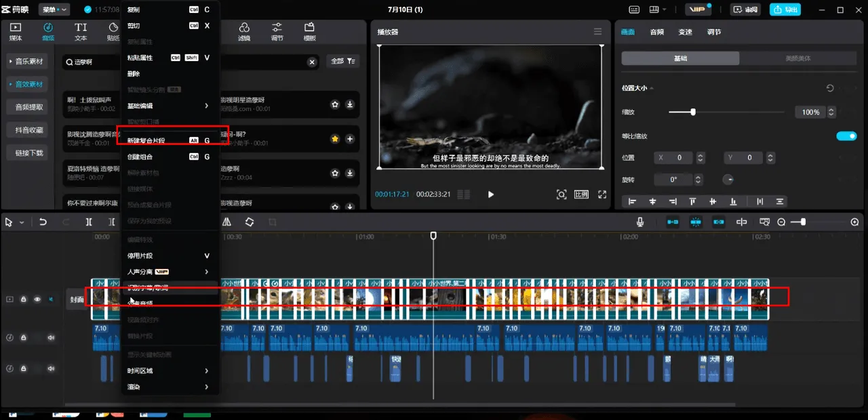Open the 菜单 dropdown menu

pos(54,9)
